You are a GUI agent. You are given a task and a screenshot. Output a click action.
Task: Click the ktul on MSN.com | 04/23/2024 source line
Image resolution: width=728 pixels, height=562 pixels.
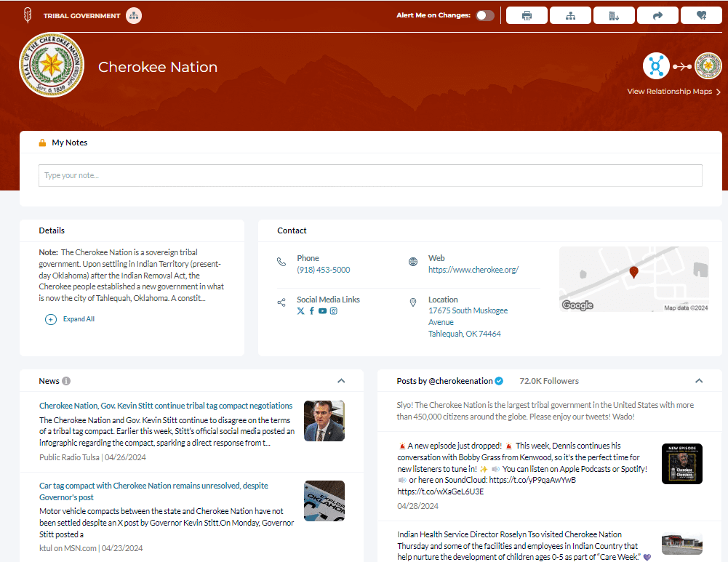pos(91,548)
